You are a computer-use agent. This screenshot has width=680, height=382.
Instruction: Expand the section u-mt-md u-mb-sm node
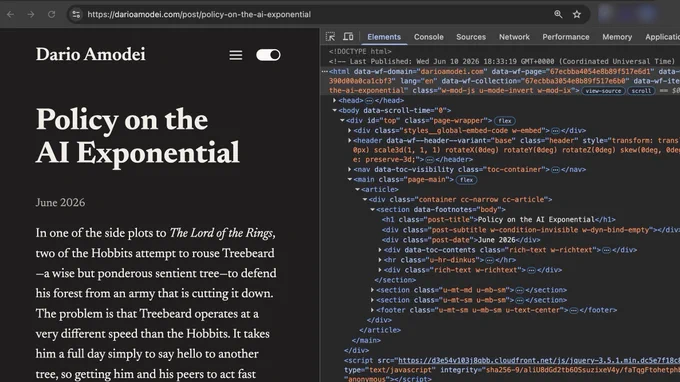pos(372,290)
